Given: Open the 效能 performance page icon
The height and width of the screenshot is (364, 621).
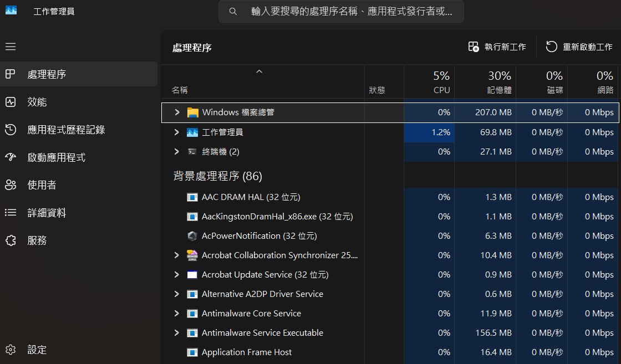Looking at the screenshot, I should pyautogui.click(x=11, y=102).
